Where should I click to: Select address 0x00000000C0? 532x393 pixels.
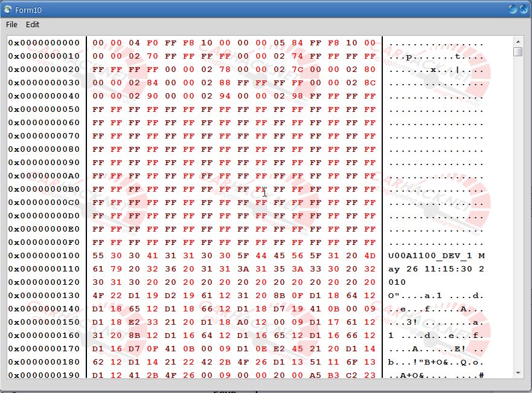(44, 203)
